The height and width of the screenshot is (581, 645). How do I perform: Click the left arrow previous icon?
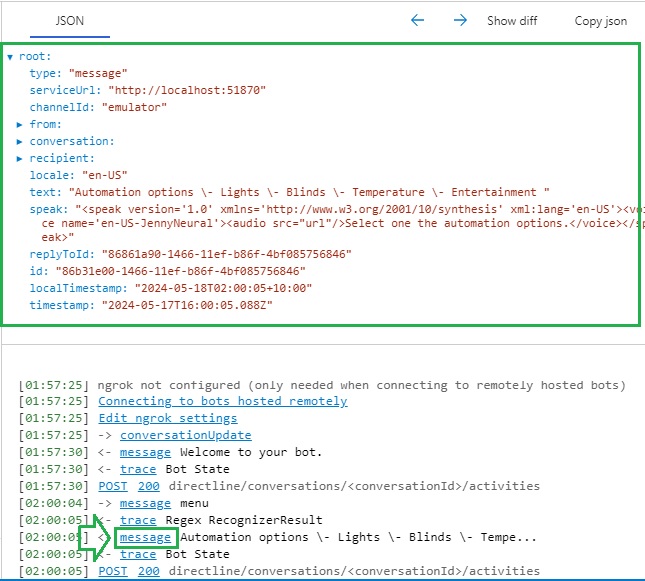[x=418, y=20]
